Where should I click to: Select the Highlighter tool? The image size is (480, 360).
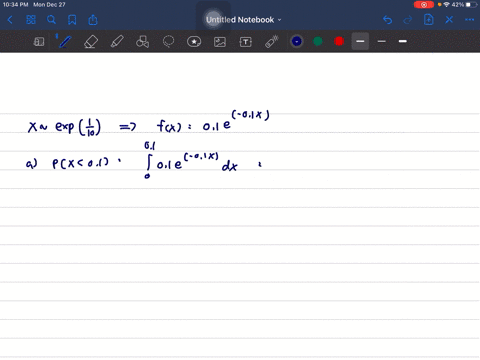[117, 42]
